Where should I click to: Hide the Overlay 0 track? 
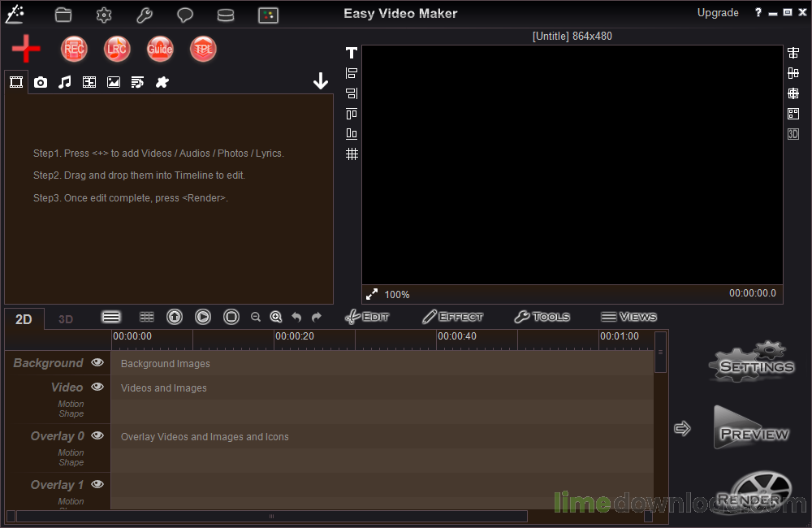(97, 435)
